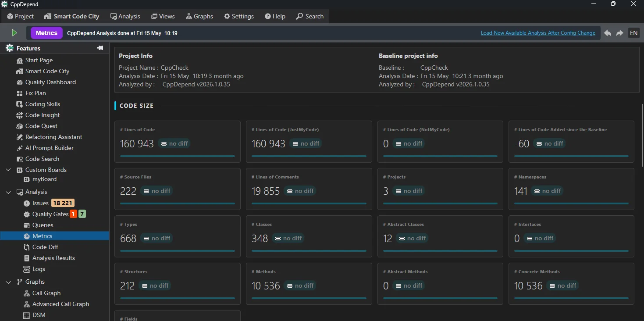
Task: Click the forward arrow navigation icon
Action: [x=619, y=33]
